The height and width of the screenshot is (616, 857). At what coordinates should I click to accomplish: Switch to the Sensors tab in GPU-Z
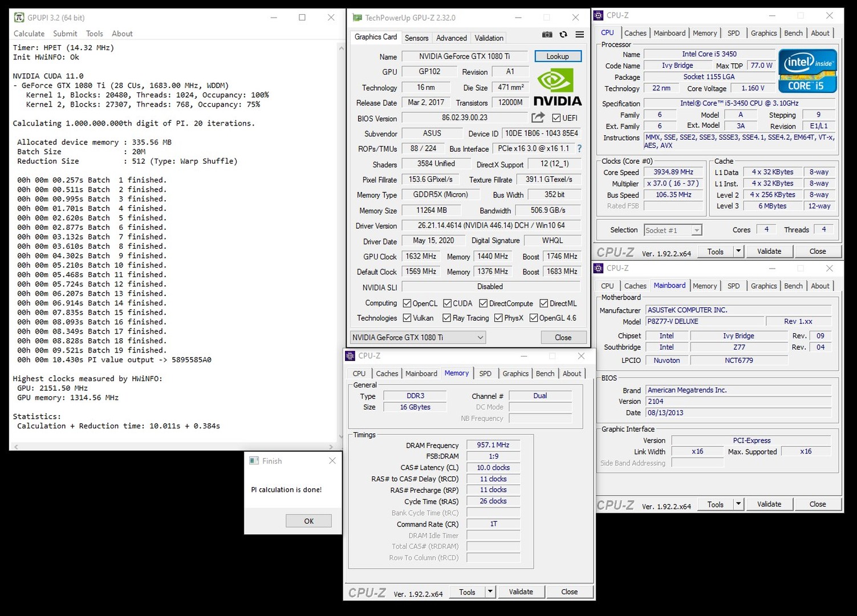click(416, 38)
